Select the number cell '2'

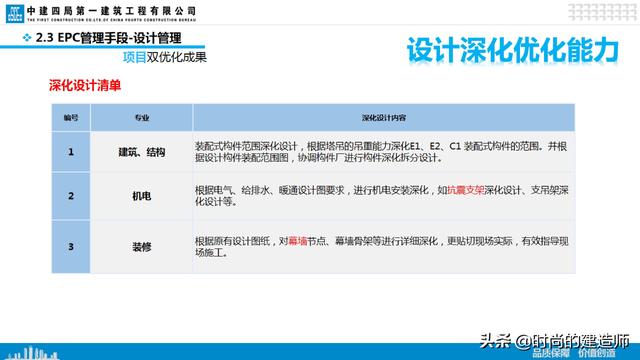coord(71,196)
